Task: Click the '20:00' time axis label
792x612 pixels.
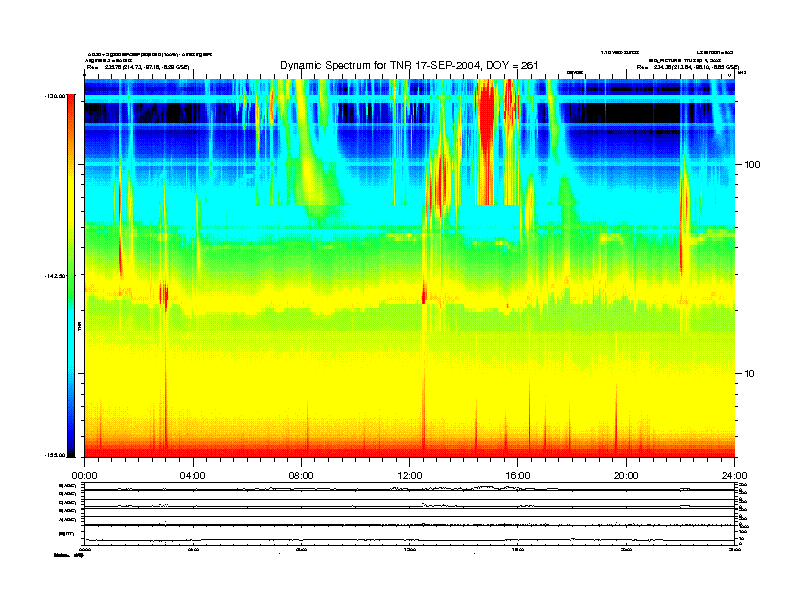Action: tap(626, 476)
